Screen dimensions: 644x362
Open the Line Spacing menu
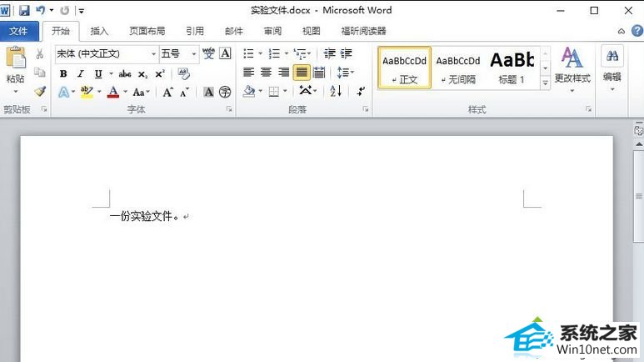(345, 73)
